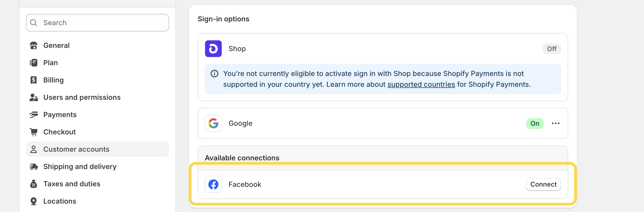Viewport: 644px width, 212px height.
Task: Click the Users and permissions people icon
Action: pyautogui.click(x=34, y=97)
